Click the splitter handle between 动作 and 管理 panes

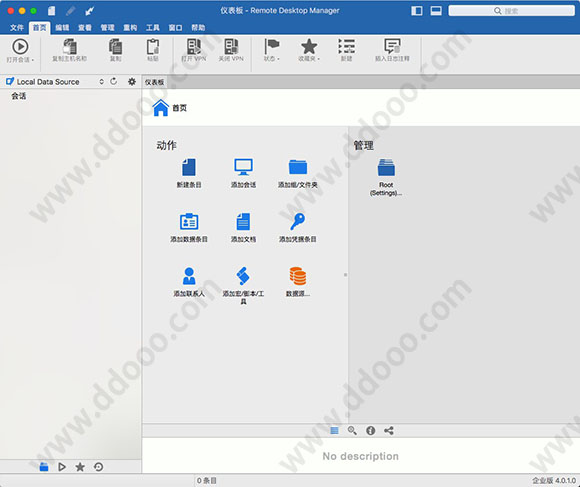pos(346,275)
